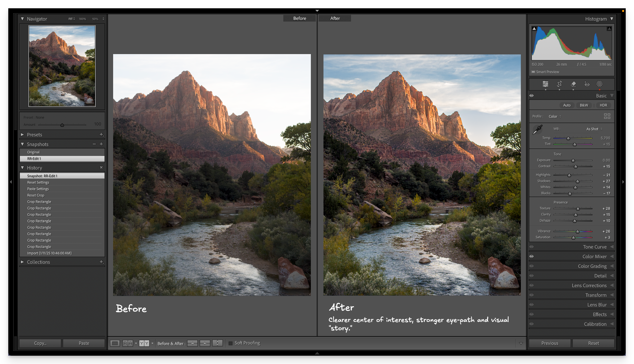Pick the White Balance eyedropper tool
634x364 pixels.
pos(537,129)
